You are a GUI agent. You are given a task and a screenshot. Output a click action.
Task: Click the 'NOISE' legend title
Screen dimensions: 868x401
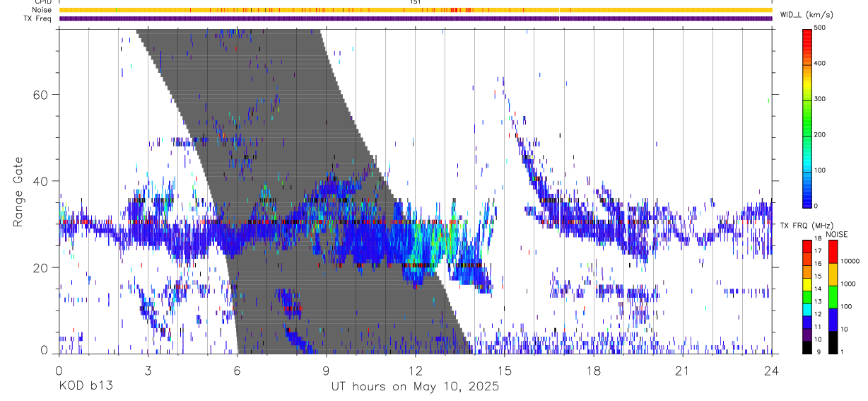coord(837,234)
